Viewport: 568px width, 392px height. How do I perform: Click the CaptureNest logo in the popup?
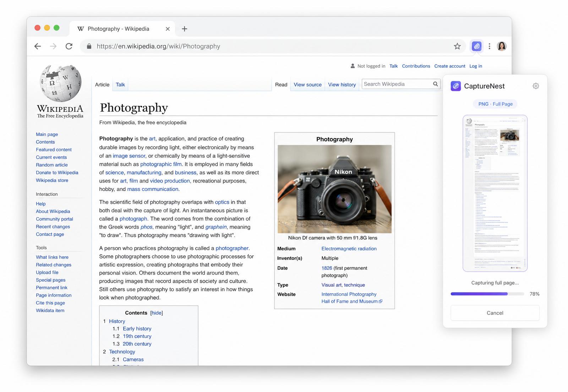coord(456,86)
